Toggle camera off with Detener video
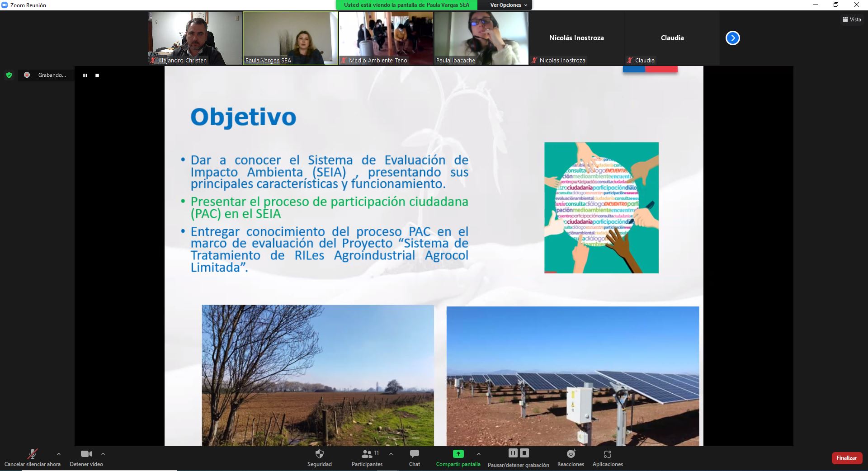The image size is (868, 471). pyautogui.click(x=86, y=454)
